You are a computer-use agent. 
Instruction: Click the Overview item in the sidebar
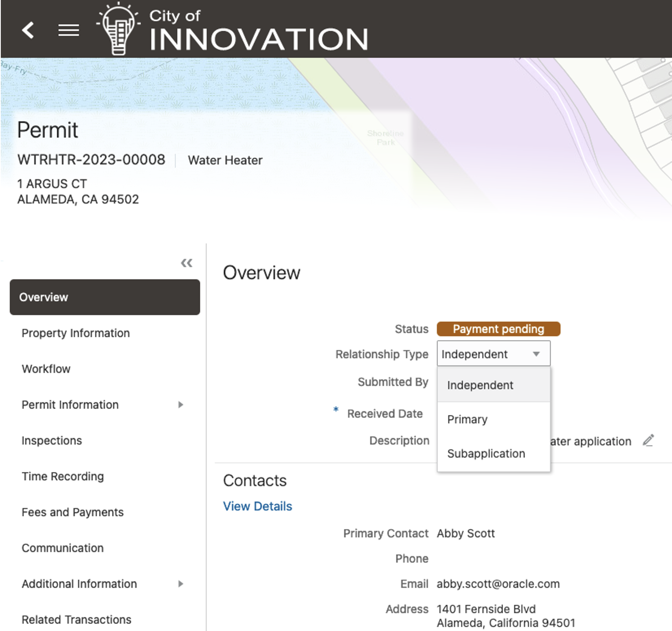(44, 297)
